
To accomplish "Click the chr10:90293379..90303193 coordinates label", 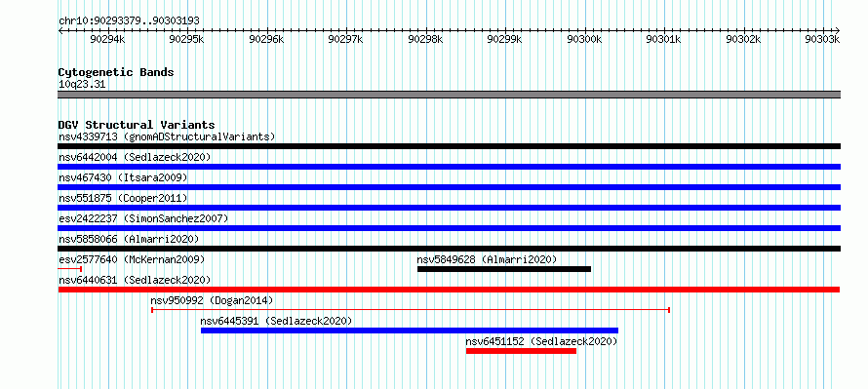I will click(x=129, y=20).
